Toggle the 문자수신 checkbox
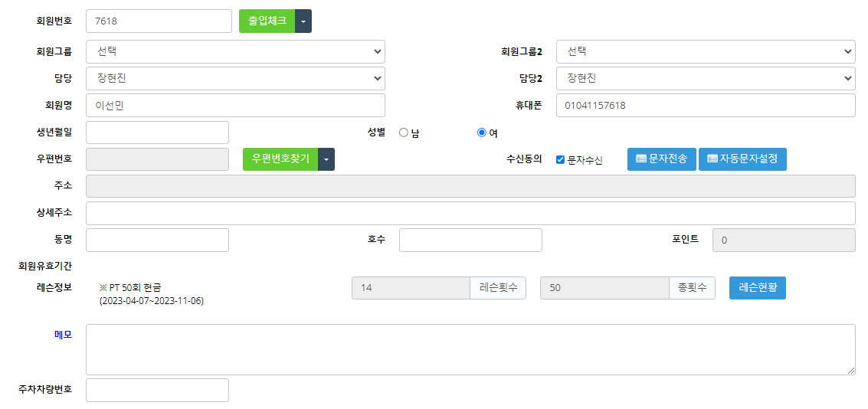The image size is (868, 409). pyautogui.click(x=561, y=160)
